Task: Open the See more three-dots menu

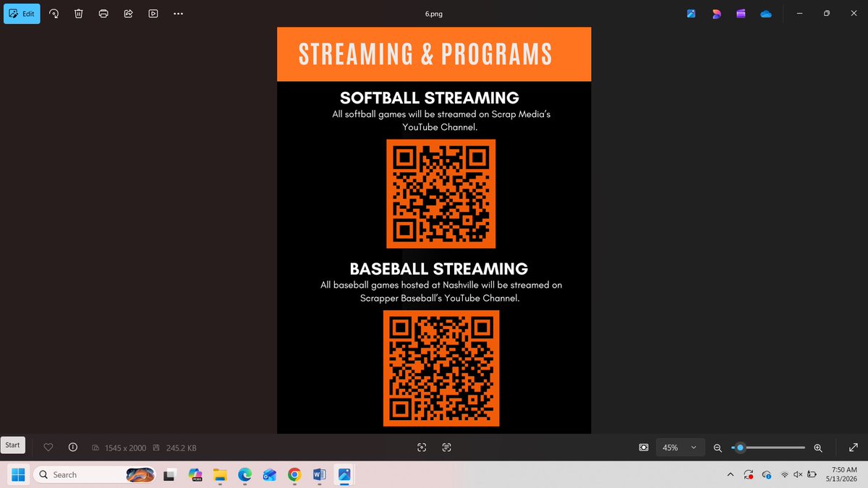Action: tap(179, 13)
